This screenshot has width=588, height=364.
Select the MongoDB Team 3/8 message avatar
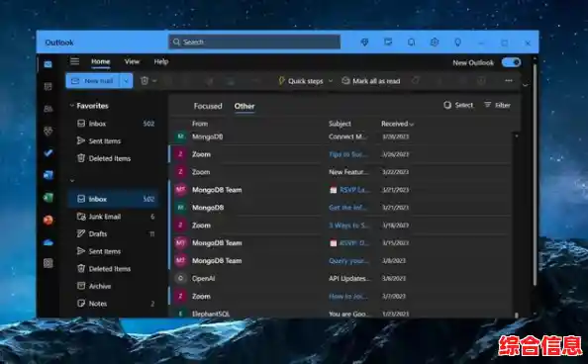point(181,260)
